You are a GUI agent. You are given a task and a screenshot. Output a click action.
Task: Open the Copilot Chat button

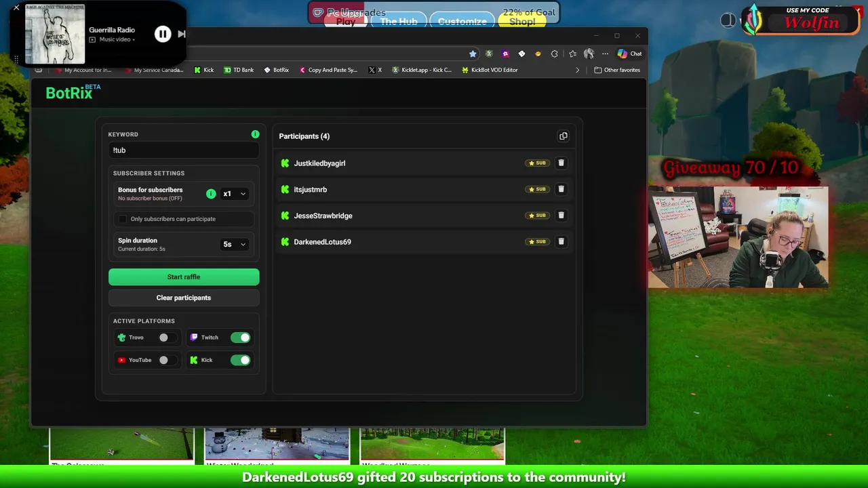629,54
